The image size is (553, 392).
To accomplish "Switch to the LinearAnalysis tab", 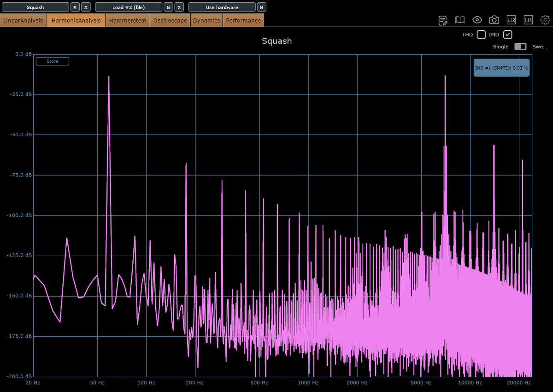I will (x=24, y=20).
